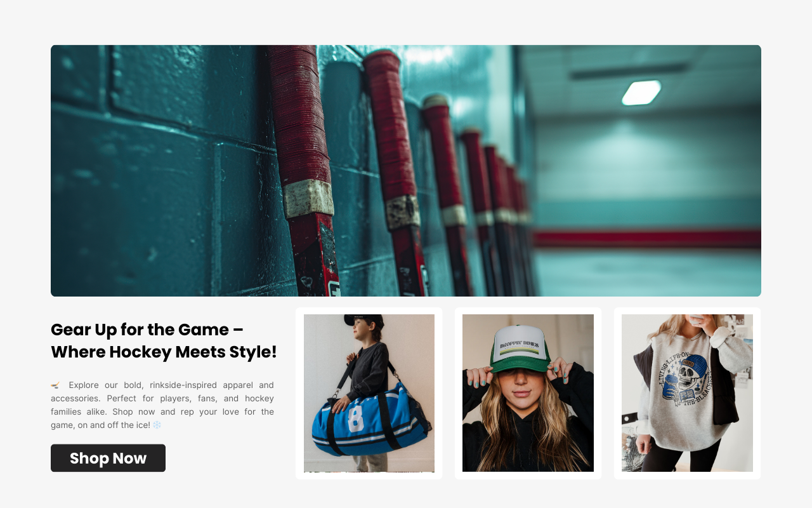Viewport: 812px width, 508px height.
Task: Click the boy's black cap in the bag photo
Action: (x=363, y=320)
